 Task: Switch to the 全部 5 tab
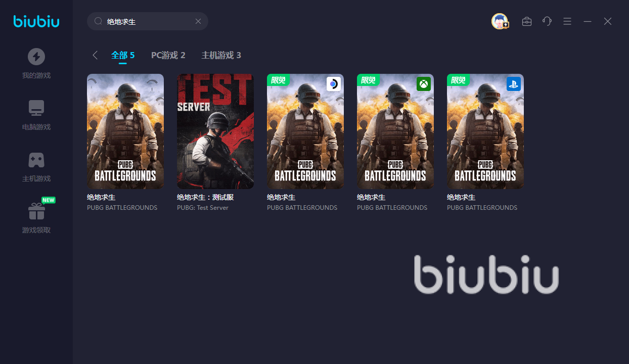(123, 55)
